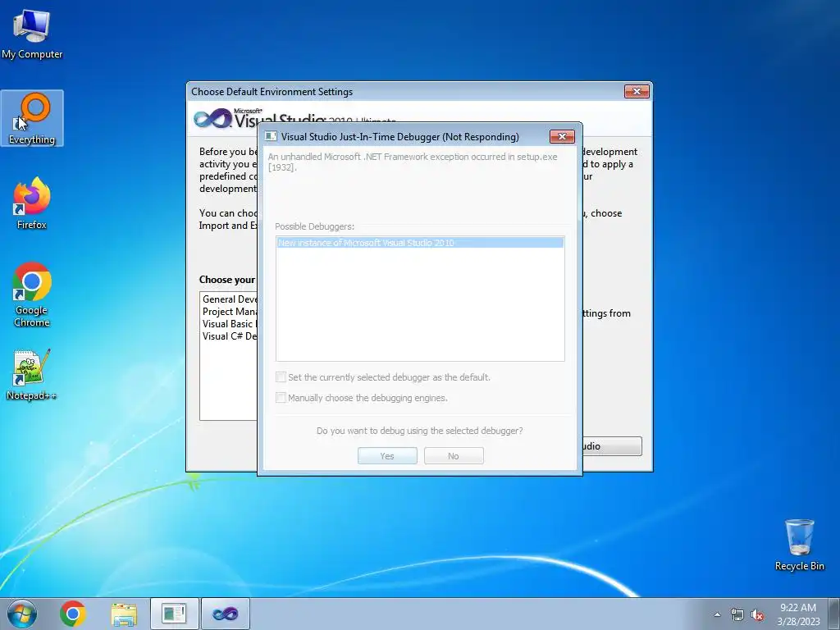Click the partially hidden Start Visual Studio button
This screenshot has width=840, height=630.
pos(612,446)
